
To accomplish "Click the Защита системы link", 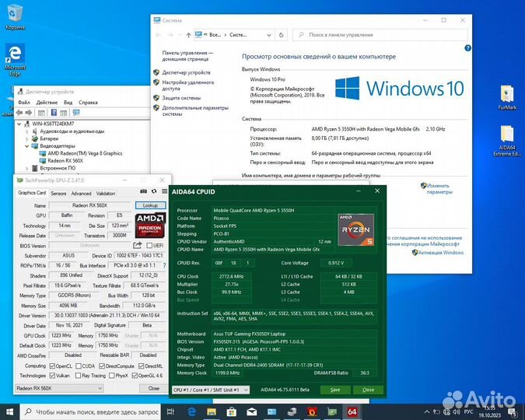I will tap(181, 98).
